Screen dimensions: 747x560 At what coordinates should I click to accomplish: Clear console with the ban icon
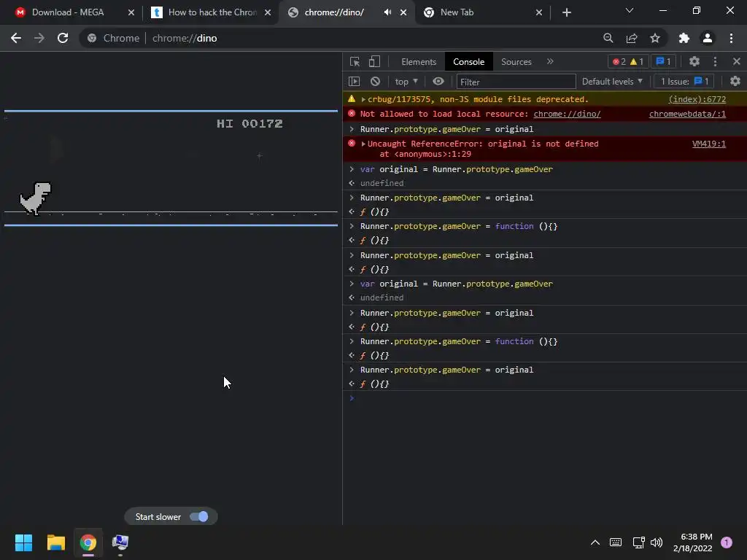[x=376, y=82]
